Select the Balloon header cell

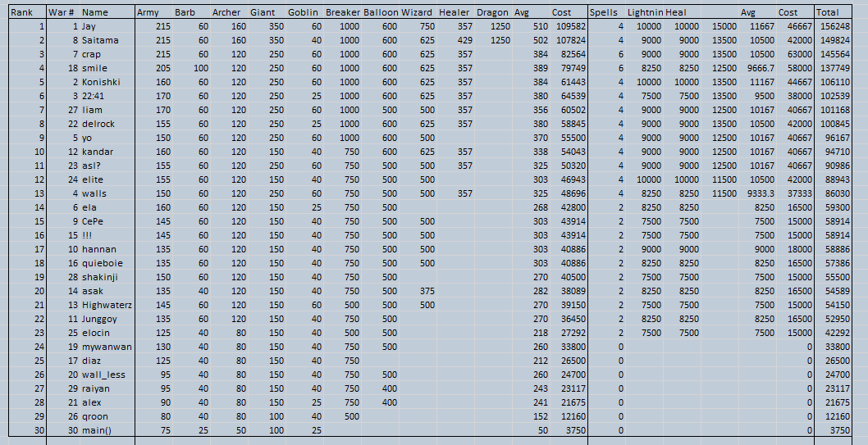point(381,12)
